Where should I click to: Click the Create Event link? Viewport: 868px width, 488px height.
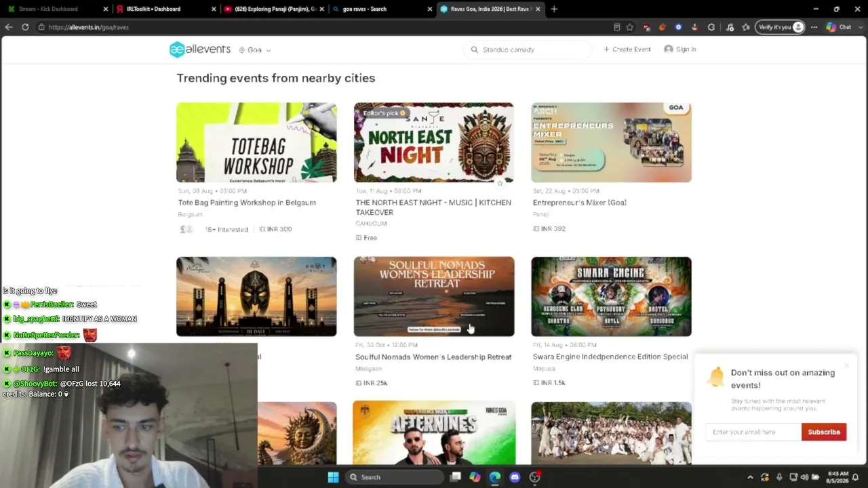pyautogui.click(x=627, y=49)
